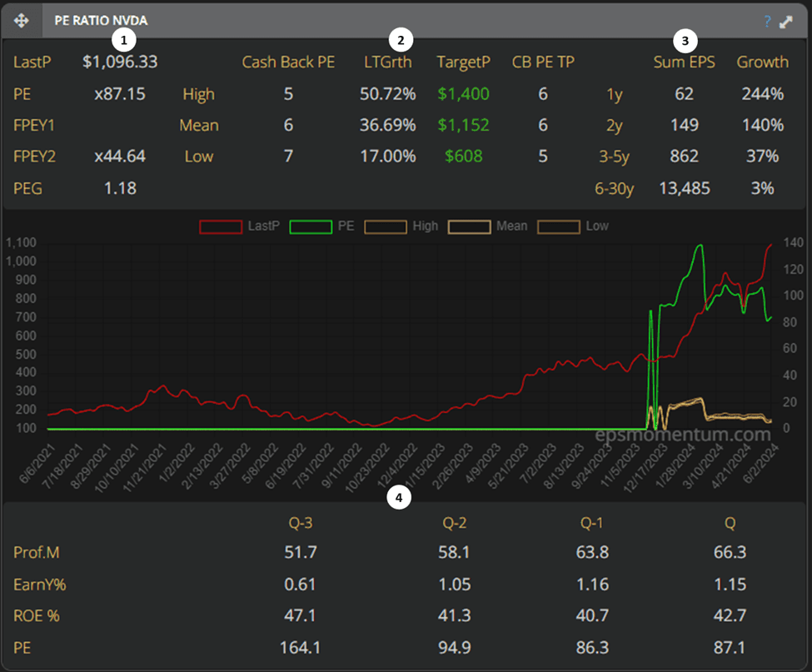
Task: Click the 3-5y row label
Action: click(x=614, y=157)
